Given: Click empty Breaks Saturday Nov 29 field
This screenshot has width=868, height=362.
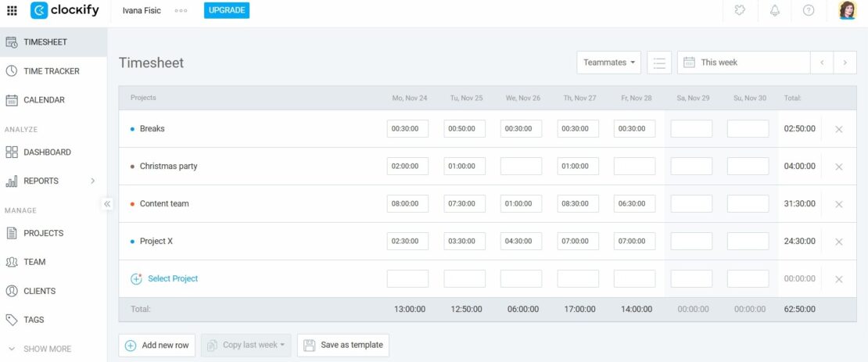Looking at the screenshot, I should [691, 128].
